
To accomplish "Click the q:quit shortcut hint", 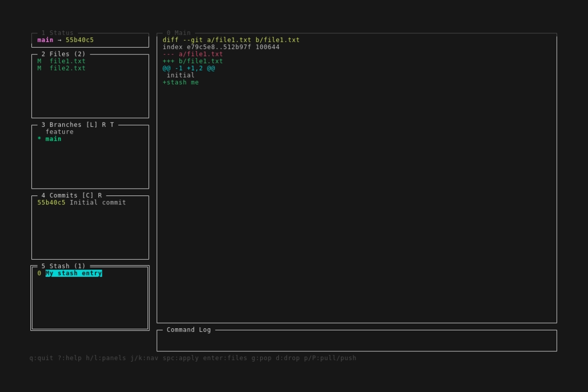I will [x=41, y=358].
